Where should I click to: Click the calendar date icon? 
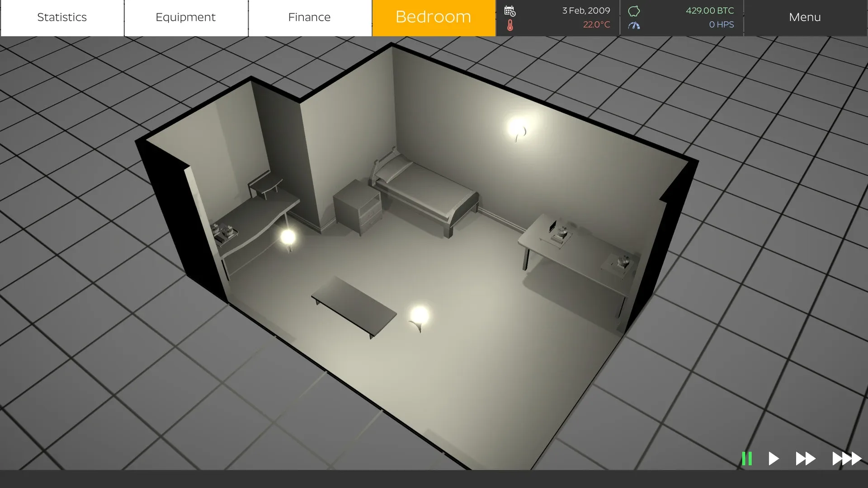[509, 11]
